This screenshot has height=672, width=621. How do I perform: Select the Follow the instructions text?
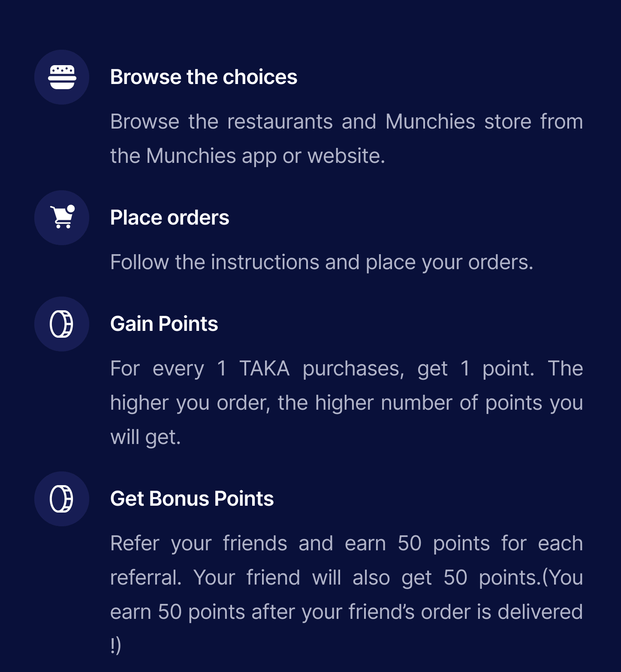322,262
